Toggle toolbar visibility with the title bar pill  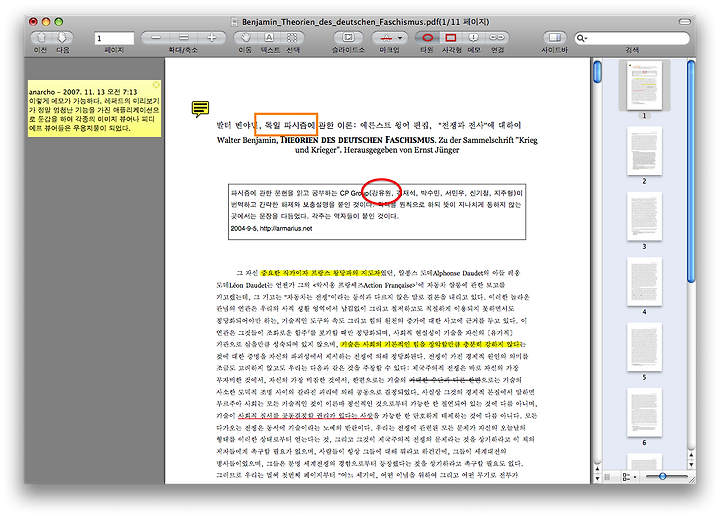click(685, 22)
